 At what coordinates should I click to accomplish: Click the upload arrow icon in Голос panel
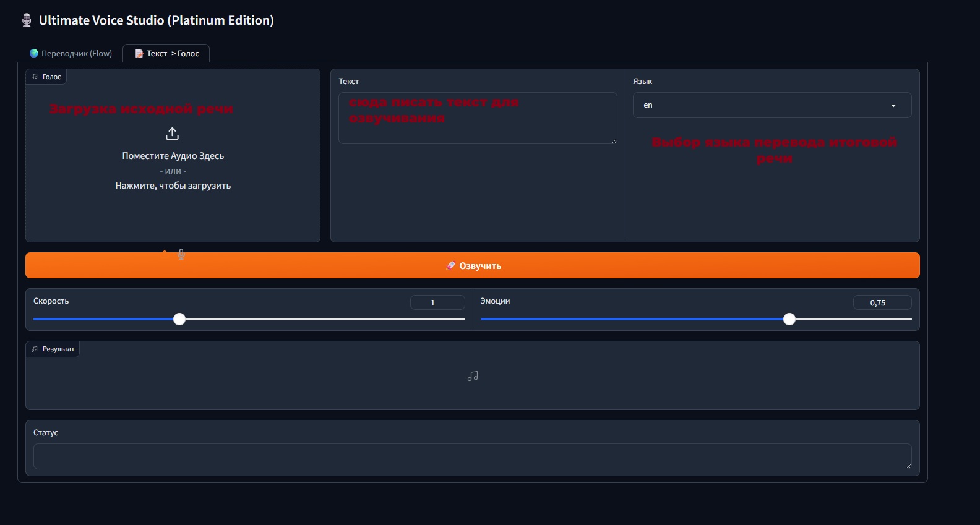tap(173, 134)
